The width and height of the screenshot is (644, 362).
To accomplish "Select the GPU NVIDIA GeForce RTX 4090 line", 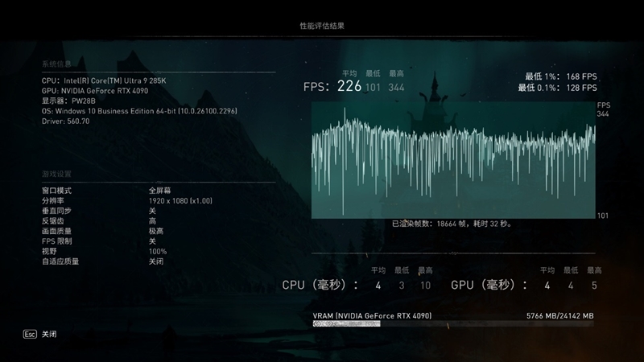I will point(95,91).
